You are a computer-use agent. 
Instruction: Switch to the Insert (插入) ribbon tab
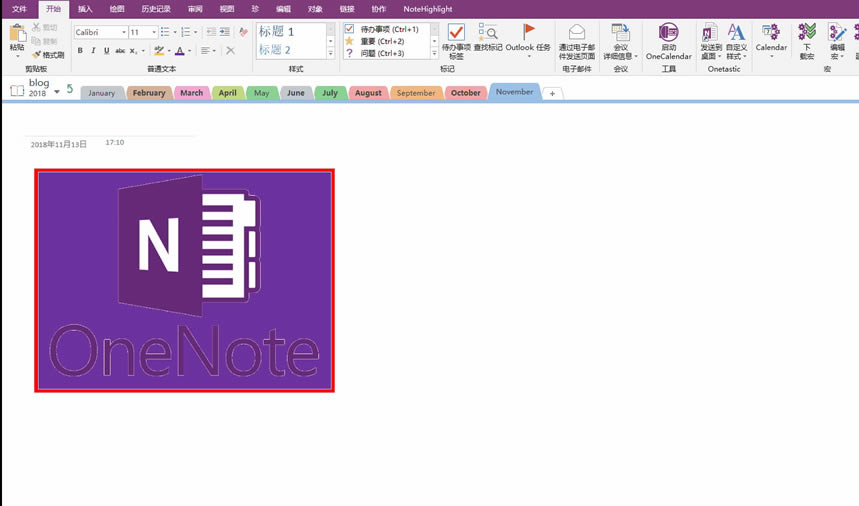point(85,9)
